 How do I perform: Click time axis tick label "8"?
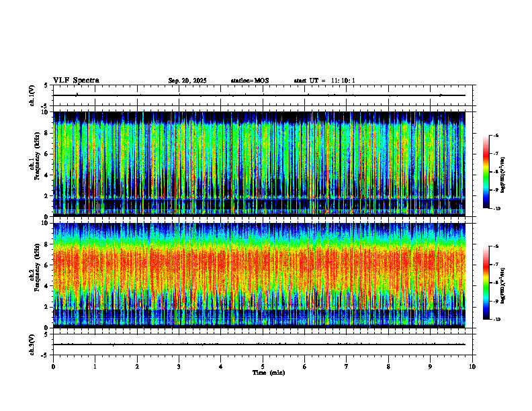pyautogui.click(x=388, y=367)
